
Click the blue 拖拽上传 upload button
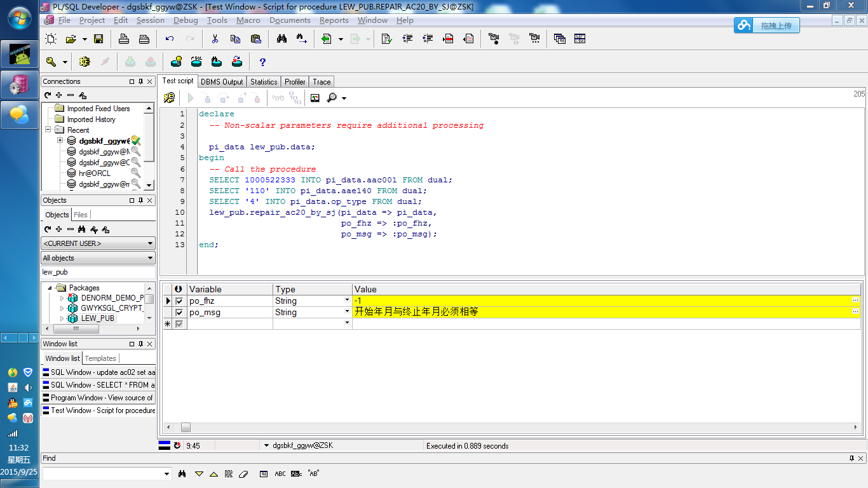767,25
